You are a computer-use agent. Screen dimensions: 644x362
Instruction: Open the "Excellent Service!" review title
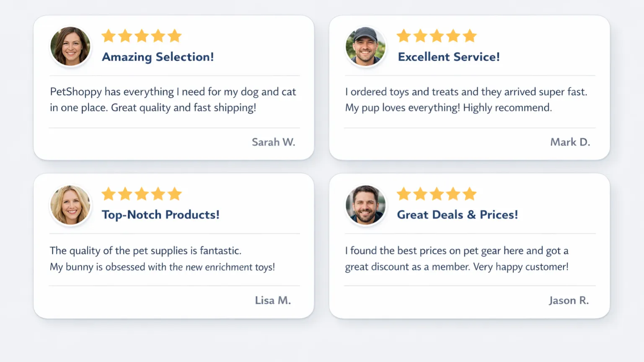(x=449, y=57)
